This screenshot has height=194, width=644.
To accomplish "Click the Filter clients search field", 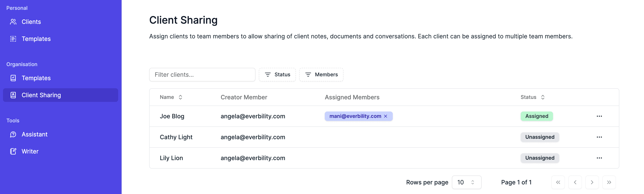I will point(202,75).
